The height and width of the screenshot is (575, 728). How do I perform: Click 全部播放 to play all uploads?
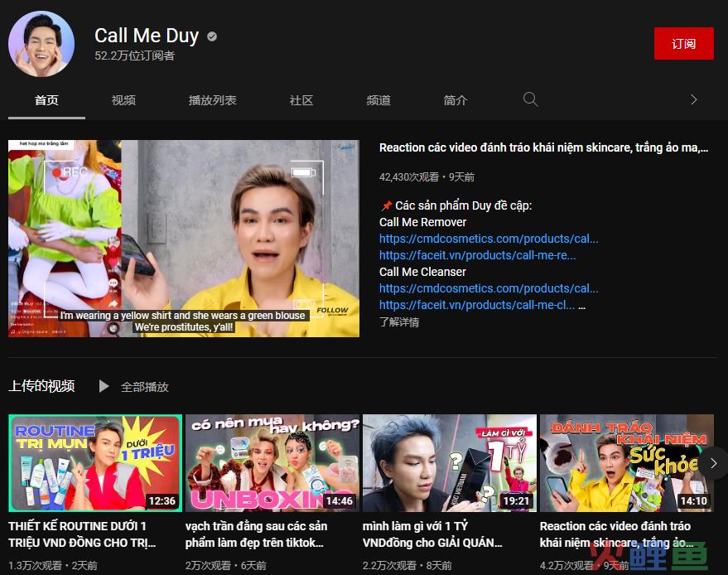pyautogui.click(x=145, y=387)
